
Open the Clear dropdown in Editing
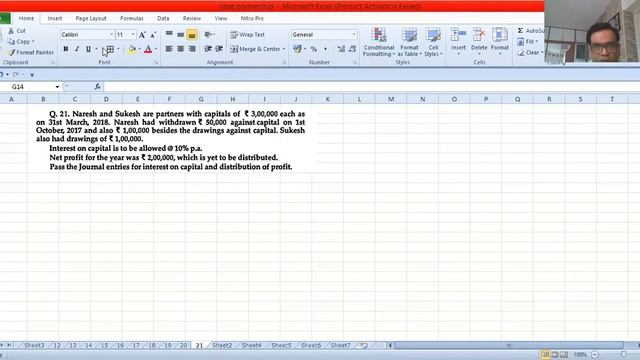pos(530,53)
